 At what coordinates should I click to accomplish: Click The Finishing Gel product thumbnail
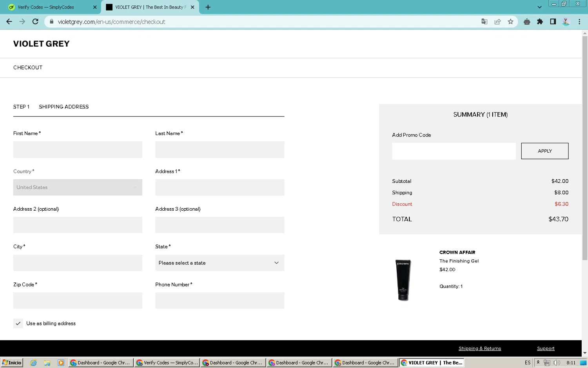(x=403, y=280)
